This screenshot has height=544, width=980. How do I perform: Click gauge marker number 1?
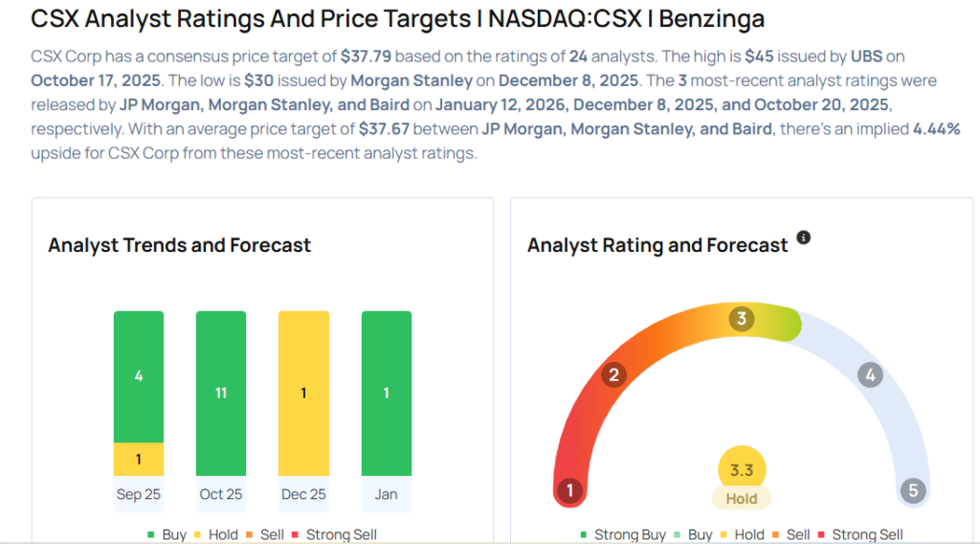click(569, 491)
